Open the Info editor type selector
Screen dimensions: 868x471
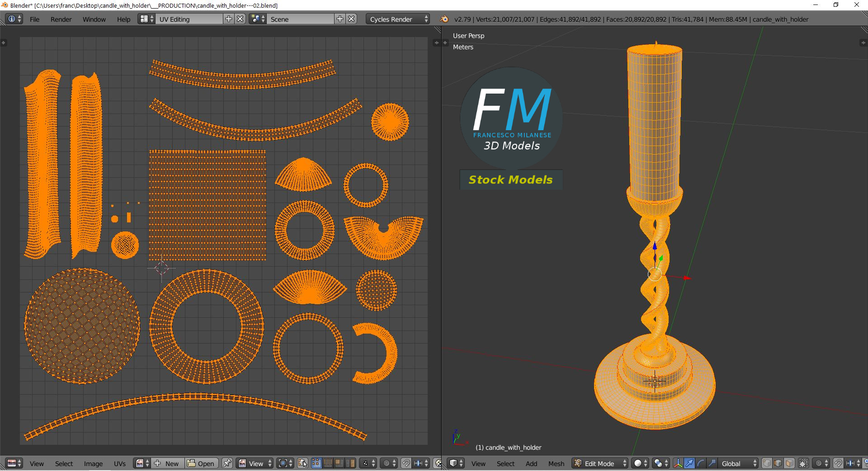14,19
